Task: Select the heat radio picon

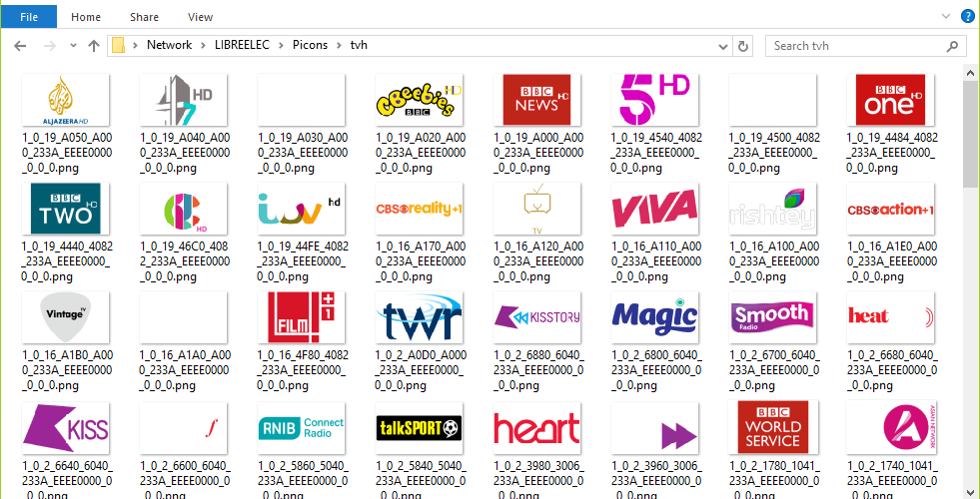Action: pyautogui.click(x=891, y=317)
